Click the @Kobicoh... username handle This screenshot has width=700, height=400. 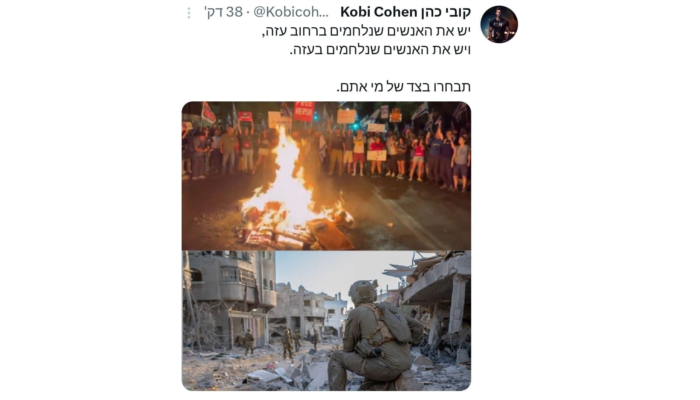pyautogui.click(x=291, y=12)
